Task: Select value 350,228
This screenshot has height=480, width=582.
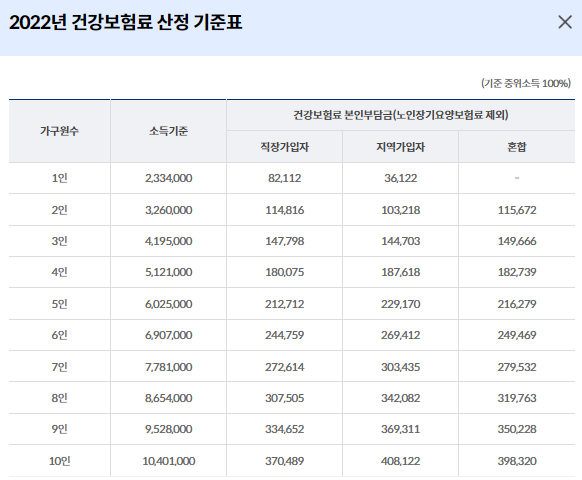Action: coord(517,429)
